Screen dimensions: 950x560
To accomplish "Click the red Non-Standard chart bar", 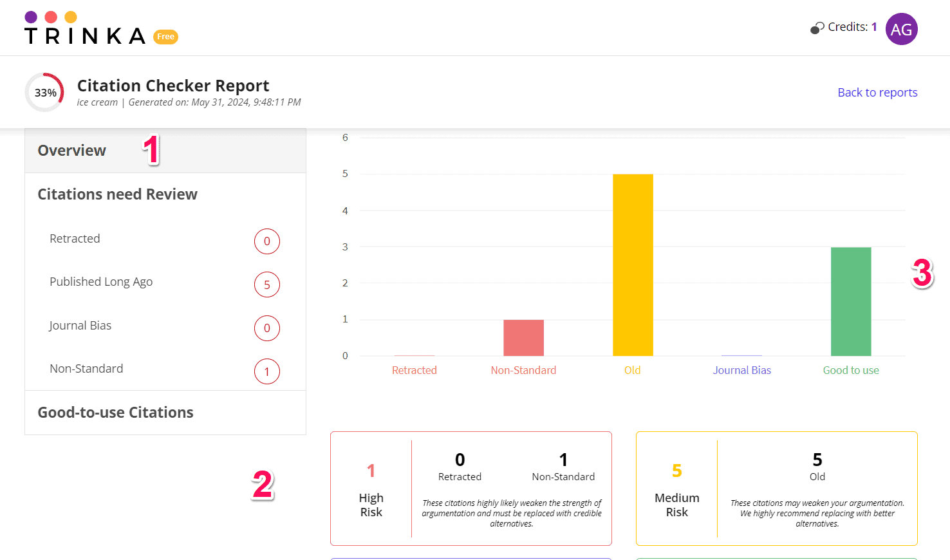I will click(523, 338).
